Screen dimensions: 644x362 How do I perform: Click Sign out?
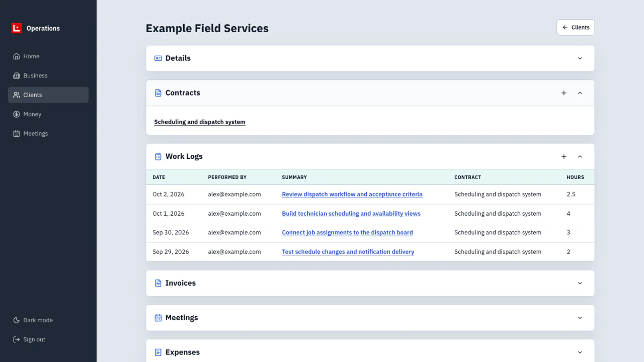click(x=48, y=339)
